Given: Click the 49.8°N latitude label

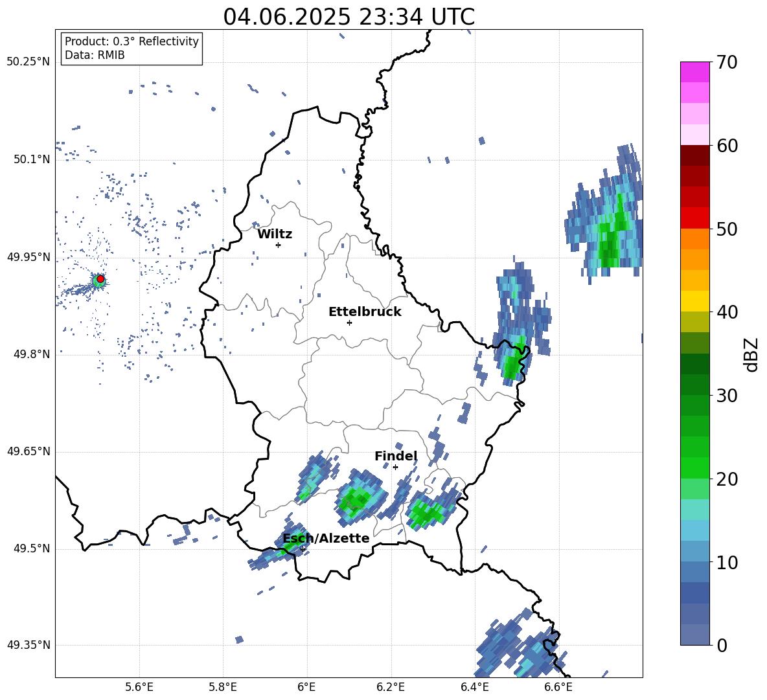Looking at the screenshot, I should point(32,354).
